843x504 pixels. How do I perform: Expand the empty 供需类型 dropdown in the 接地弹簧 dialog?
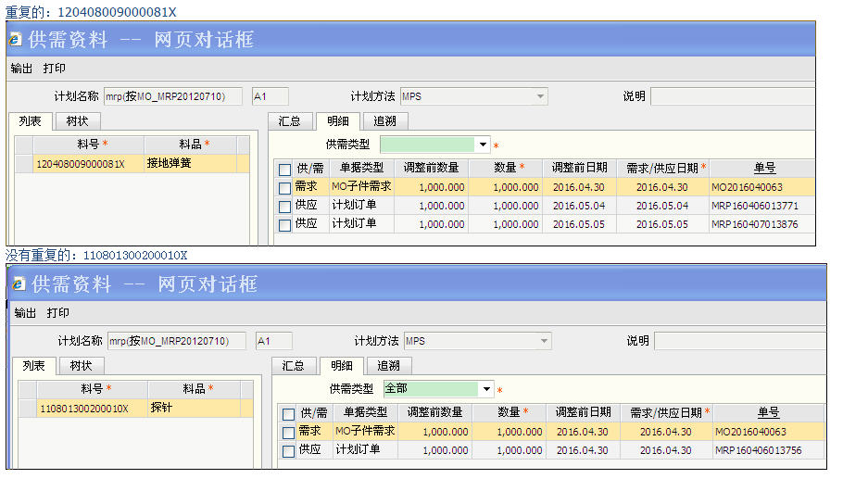[x=483, y=145]
